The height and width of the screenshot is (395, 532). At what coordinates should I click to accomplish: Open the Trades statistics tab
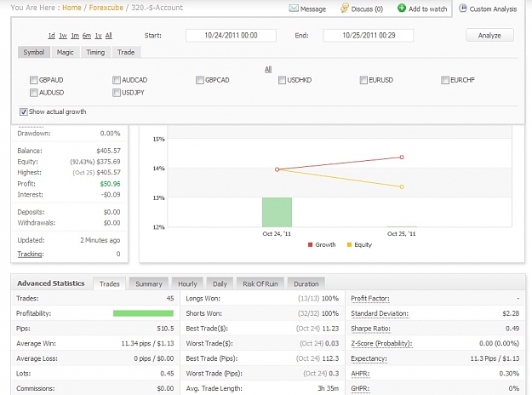click(109, 283)
